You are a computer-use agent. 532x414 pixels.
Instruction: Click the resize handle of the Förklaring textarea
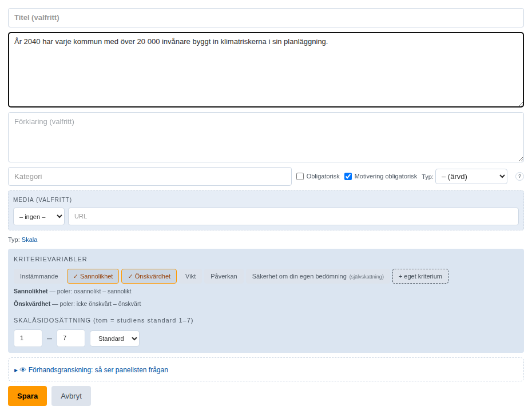click(521, 159)
